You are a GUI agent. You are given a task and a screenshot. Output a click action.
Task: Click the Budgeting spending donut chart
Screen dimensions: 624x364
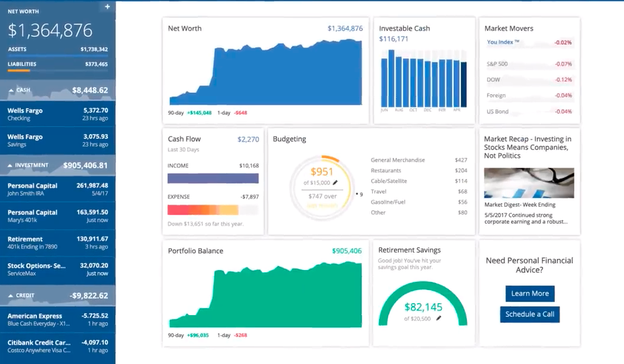point(322,188)
